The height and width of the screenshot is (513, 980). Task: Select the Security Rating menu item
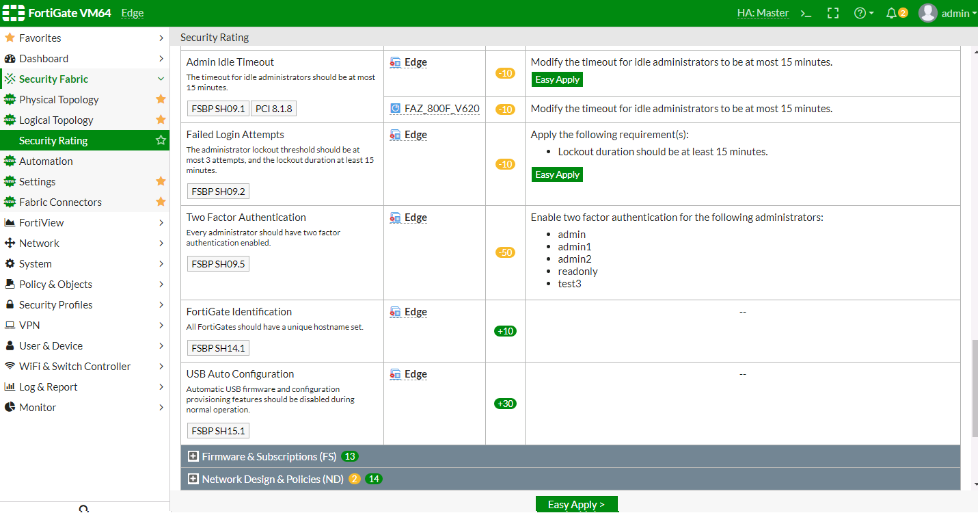[x=85, y=140]
